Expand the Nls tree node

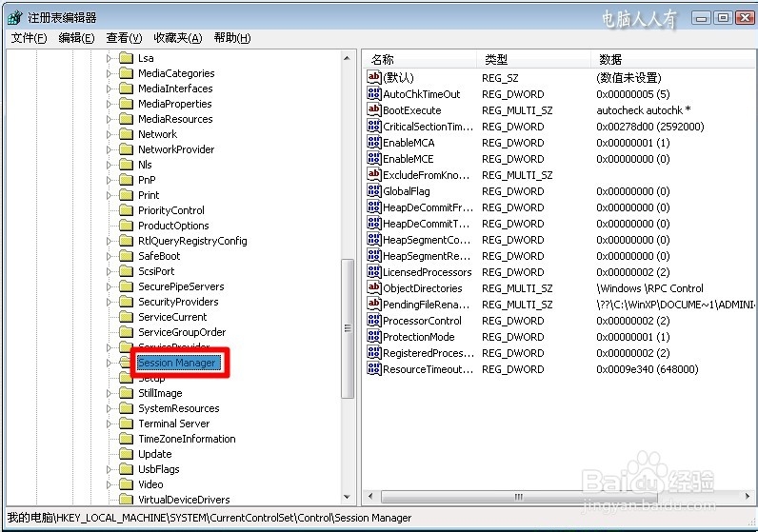point(109,166)
